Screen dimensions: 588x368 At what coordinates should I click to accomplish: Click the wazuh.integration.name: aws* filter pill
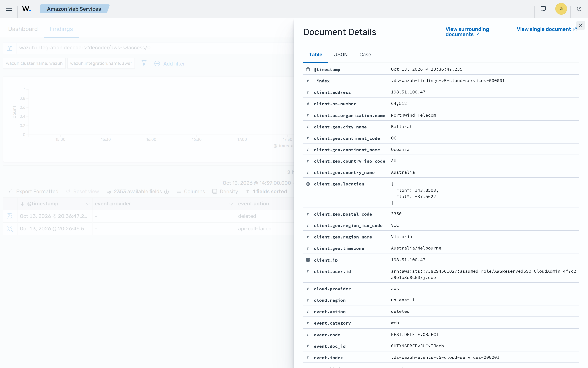point(101,63)
